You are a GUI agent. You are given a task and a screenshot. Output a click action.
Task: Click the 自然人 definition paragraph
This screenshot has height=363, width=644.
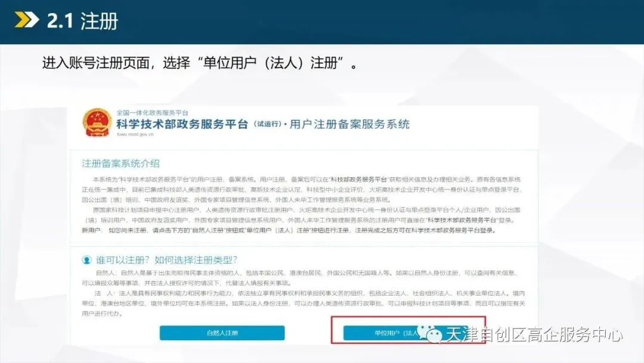pos(300,278)
